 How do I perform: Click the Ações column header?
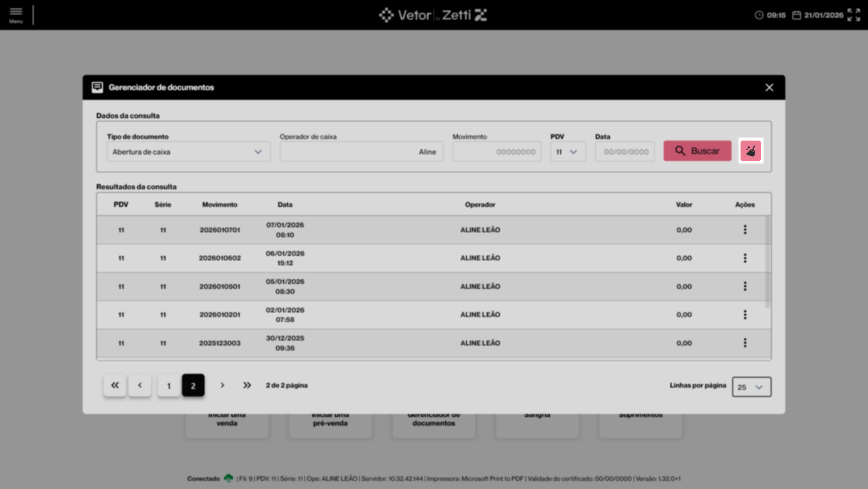tap(745, 205)
